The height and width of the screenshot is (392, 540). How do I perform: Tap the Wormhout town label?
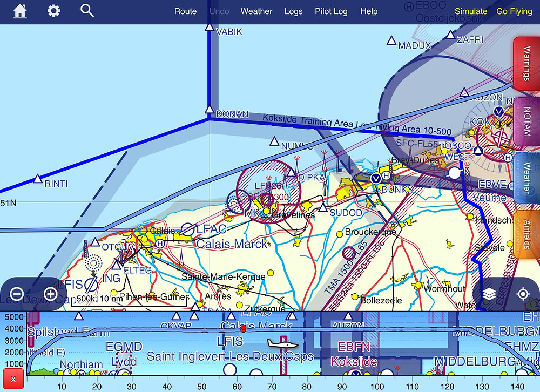pos(444,289)
